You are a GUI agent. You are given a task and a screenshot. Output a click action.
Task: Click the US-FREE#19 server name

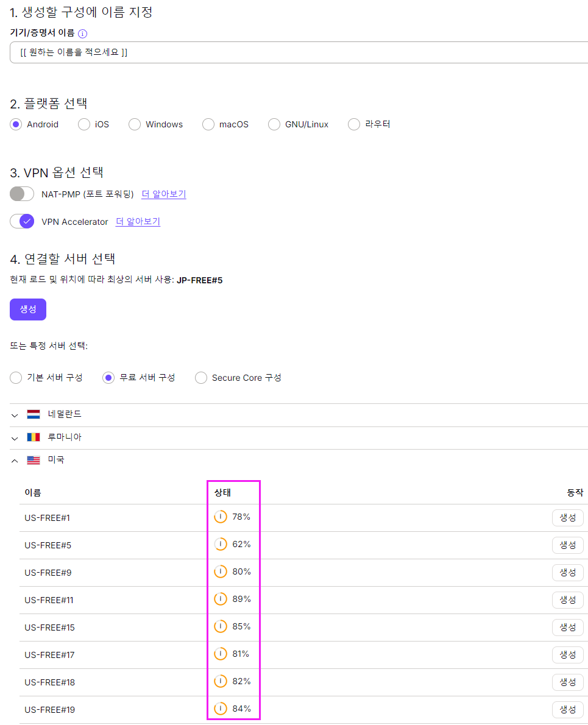pos(49,710)
